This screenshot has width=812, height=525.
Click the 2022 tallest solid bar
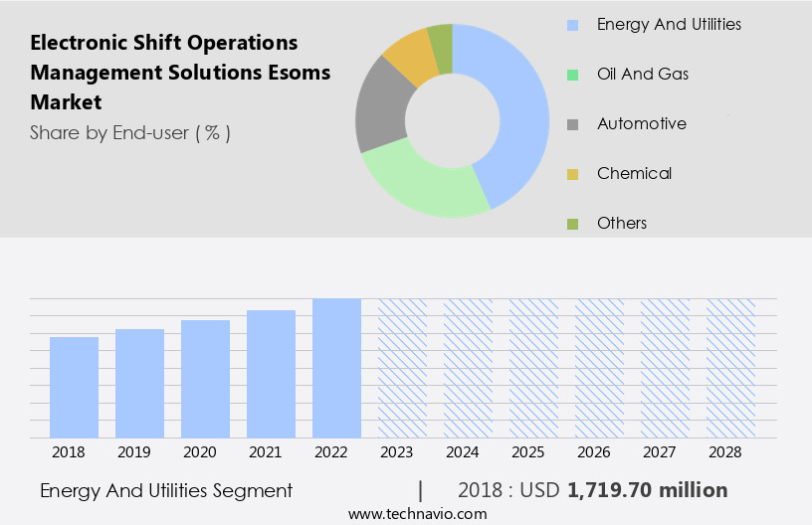(336, 368)
